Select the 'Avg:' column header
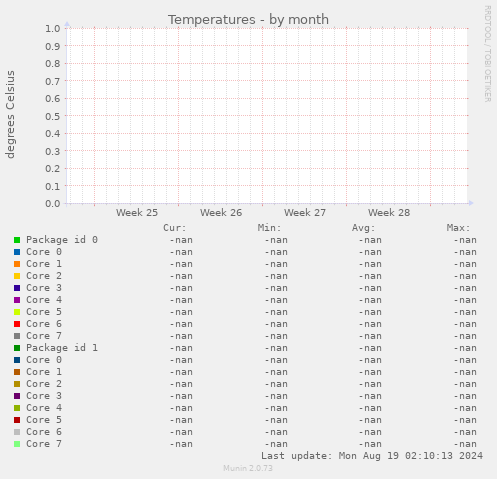The image size is (497, 479). click(364, 228)
